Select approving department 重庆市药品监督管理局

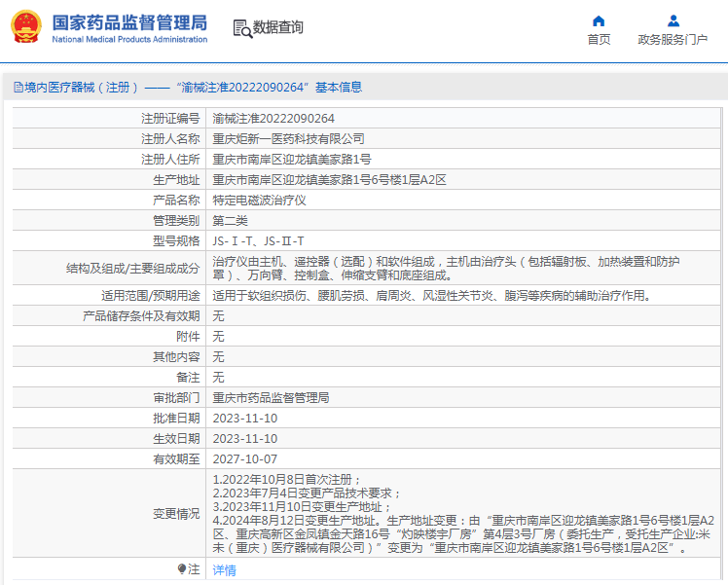click(x=271, y=398)
